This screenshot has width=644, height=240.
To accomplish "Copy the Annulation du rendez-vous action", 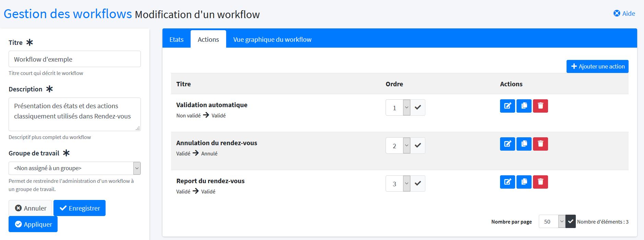I will tap(524, 144).
